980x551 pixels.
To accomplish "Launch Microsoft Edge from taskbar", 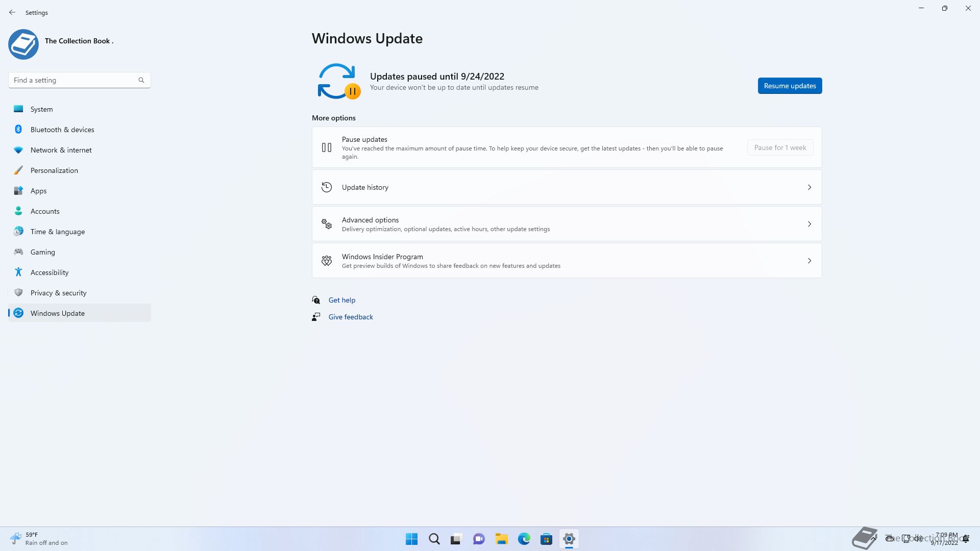I will click(524, 539).
